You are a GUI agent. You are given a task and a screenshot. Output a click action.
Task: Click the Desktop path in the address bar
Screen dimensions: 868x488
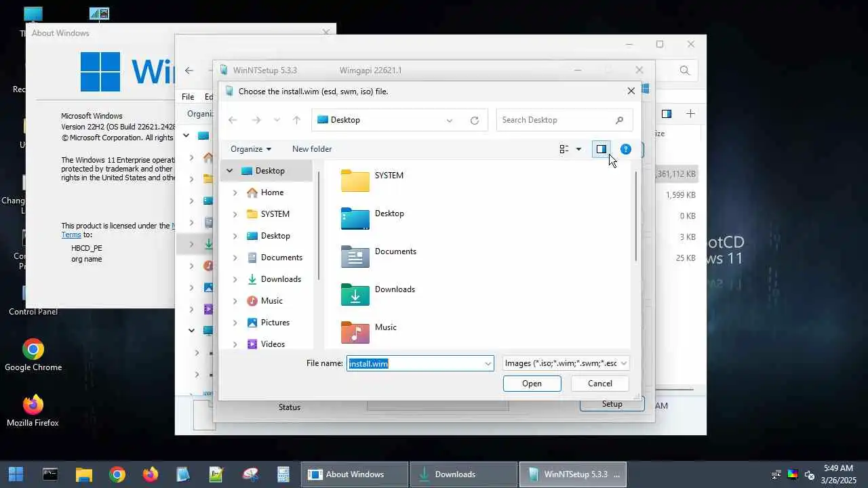(x=345, y=120)
